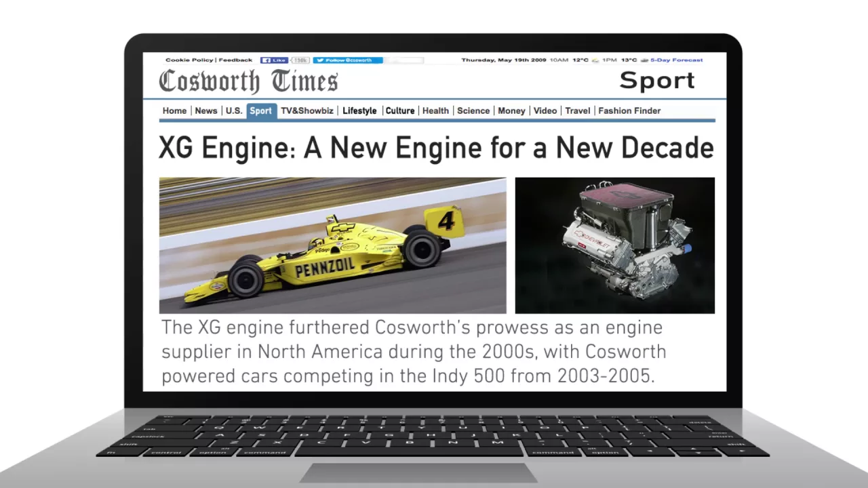This screenshot has width=868, height=488.
Task: Open the XG engine photo
Action: 615,245
